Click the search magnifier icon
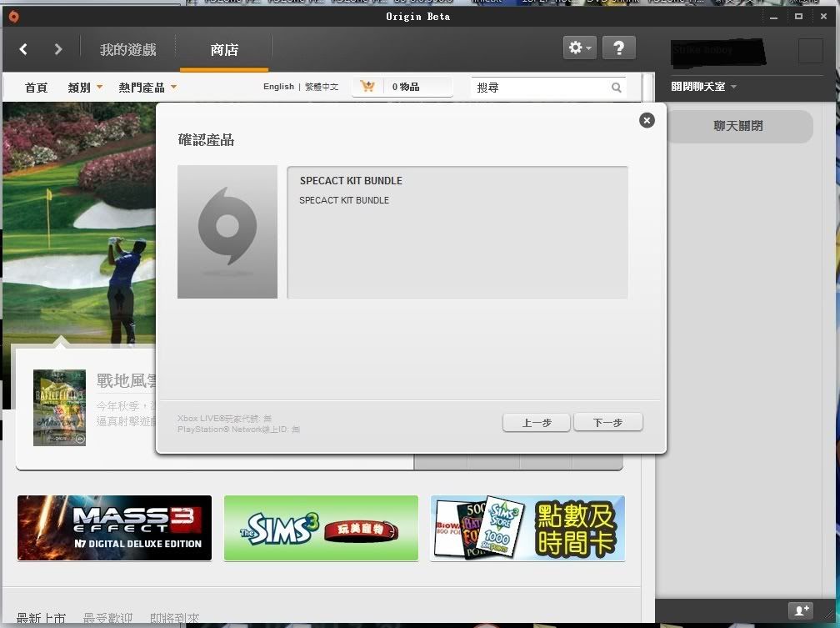The width and height of the screenshot is (840, 628). 617,88
